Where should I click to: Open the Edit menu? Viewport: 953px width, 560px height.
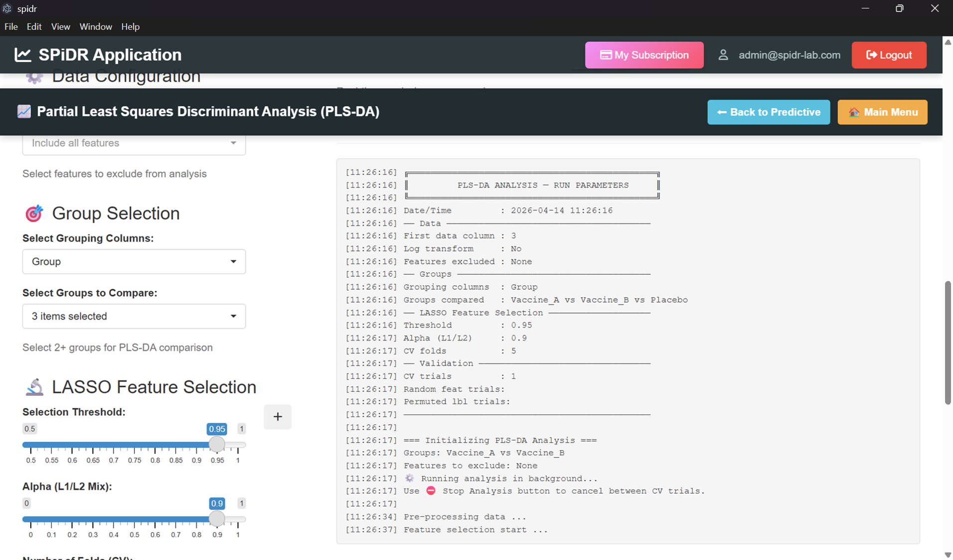coord(34,26)
